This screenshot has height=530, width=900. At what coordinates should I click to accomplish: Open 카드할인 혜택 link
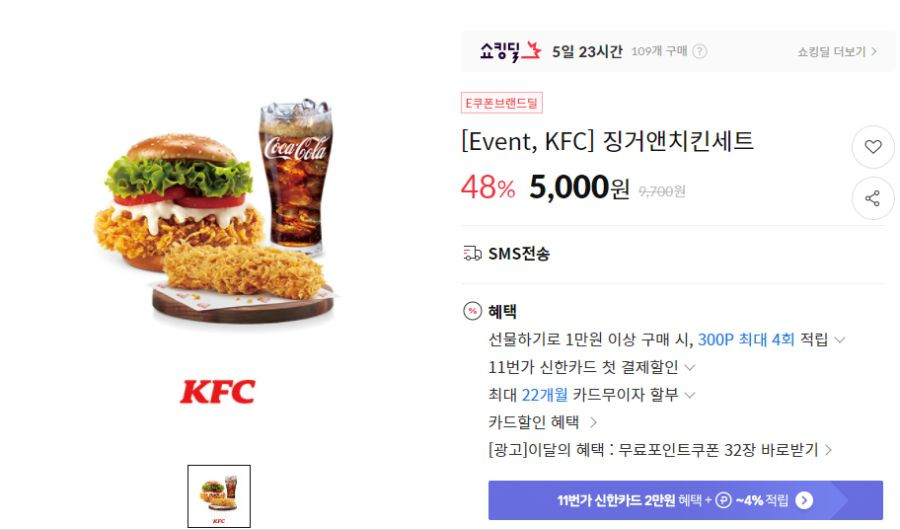(542, 423)
